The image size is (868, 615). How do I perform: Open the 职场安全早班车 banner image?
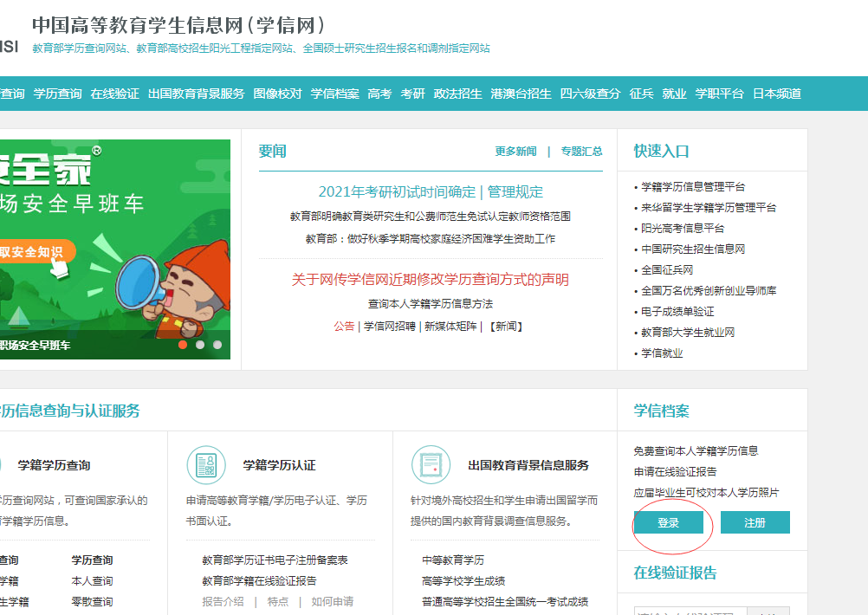[x=115, y=249]
